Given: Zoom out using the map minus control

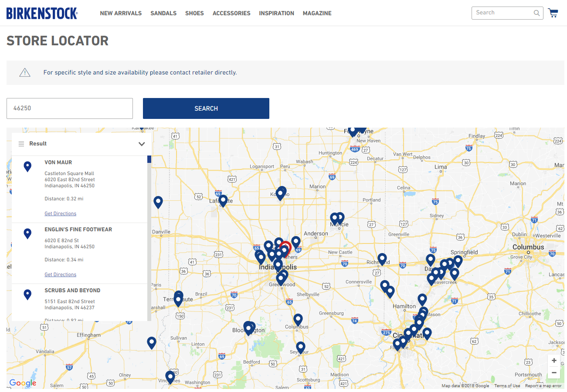Looking at the screenshot, I should point(554,373).
